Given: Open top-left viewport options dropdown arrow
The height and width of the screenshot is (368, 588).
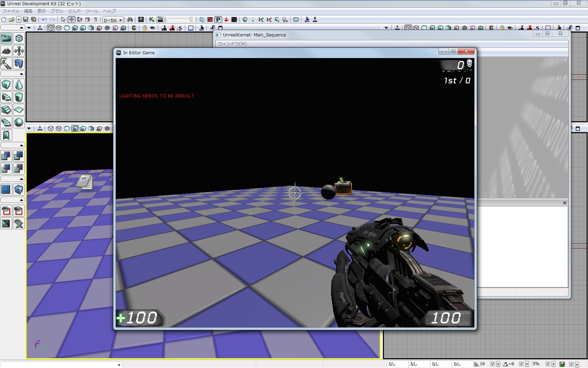Looking at the screenshot, I should click(29, 28).
